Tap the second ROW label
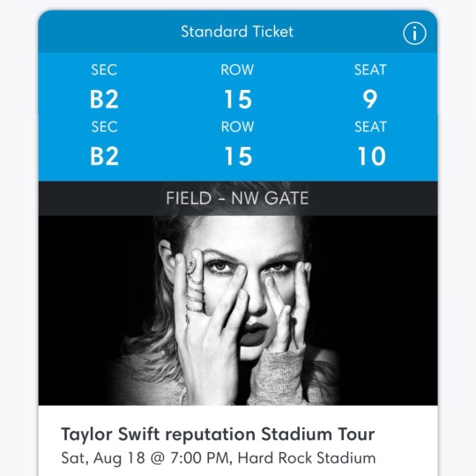 tap(237, 127)
